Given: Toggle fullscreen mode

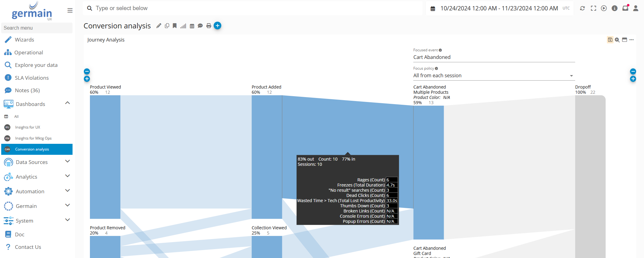Looking at the screenshot, I should 593,8.
